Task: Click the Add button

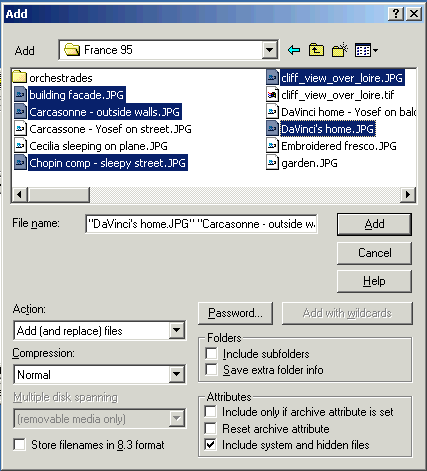Action: pyautogui.click(x=374, y=224)
